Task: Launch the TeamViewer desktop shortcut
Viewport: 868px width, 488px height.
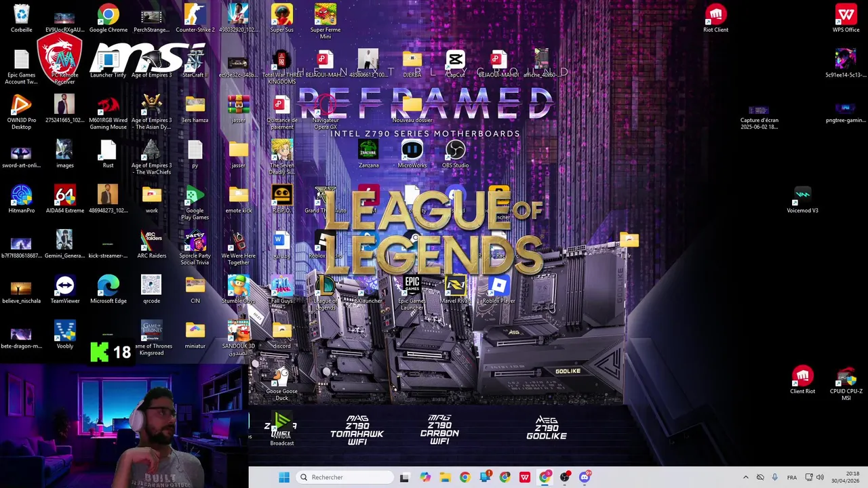Action: (x=65, y=290)
